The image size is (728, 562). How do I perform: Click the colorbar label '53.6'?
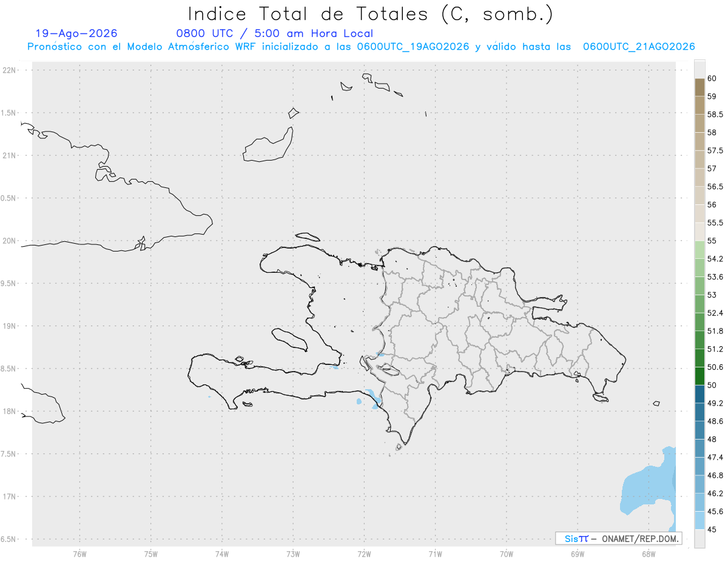[715, 277]
